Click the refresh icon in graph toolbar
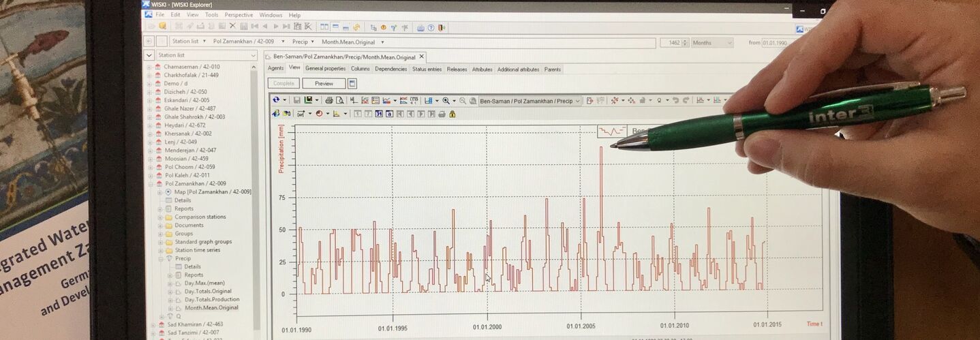Viewport: 980px width, 340px height. coord(276,100)
